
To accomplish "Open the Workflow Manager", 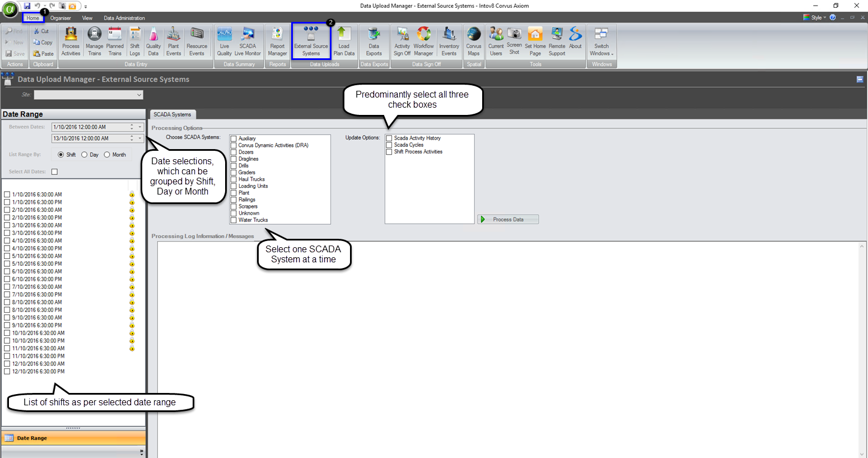I will [424, 39].
